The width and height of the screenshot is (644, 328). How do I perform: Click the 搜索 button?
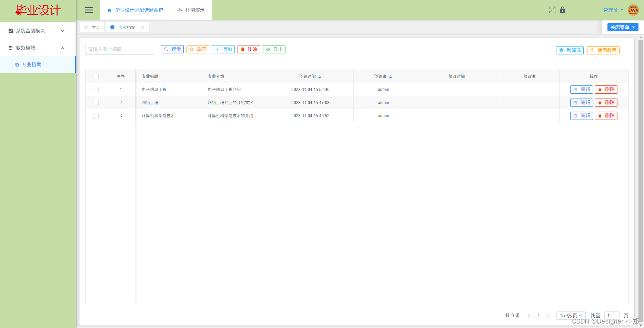point(172,49)
